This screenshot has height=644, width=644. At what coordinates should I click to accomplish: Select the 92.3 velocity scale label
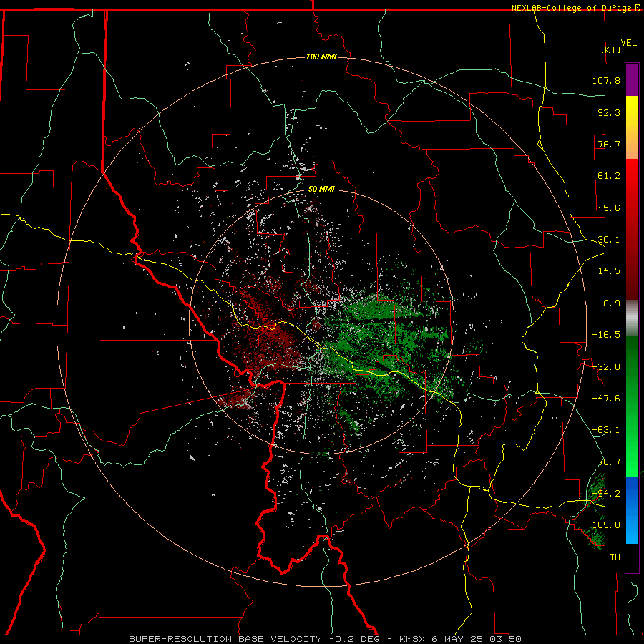609,112
